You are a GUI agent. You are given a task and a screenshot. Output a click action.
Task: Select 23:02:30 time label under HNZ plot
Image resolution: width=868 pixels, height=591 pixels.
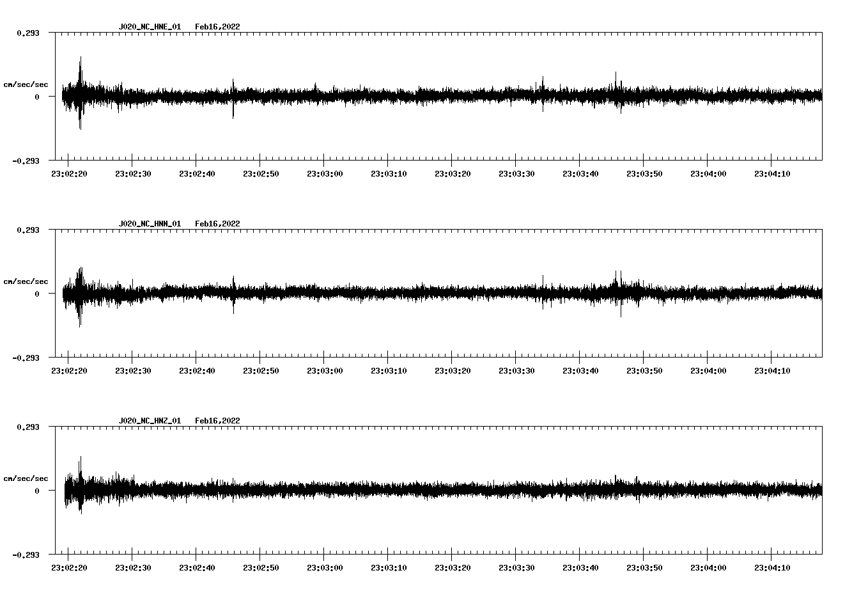coord(133,568)
